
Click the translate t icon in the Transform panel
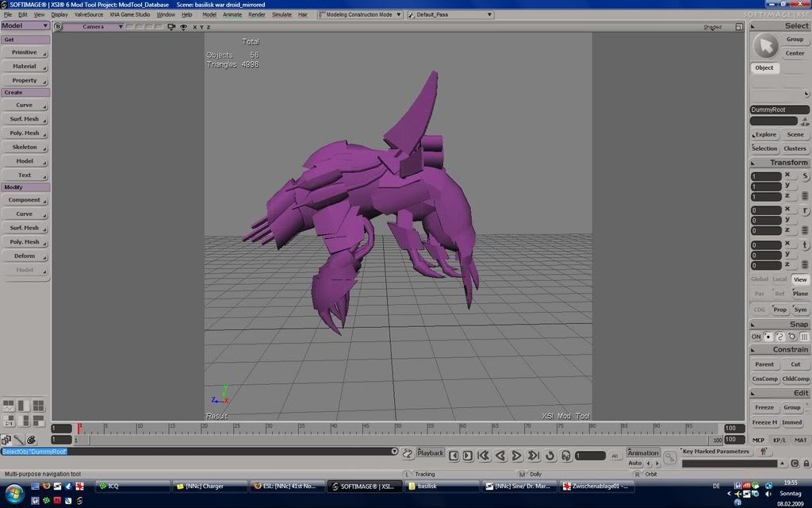(806, 245)
